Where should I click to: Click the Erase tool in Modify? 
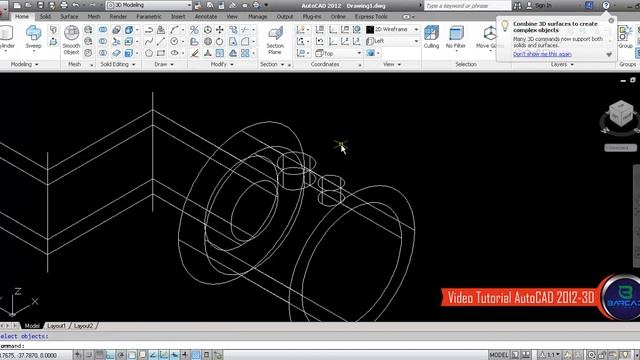click(x=195, y=53)
